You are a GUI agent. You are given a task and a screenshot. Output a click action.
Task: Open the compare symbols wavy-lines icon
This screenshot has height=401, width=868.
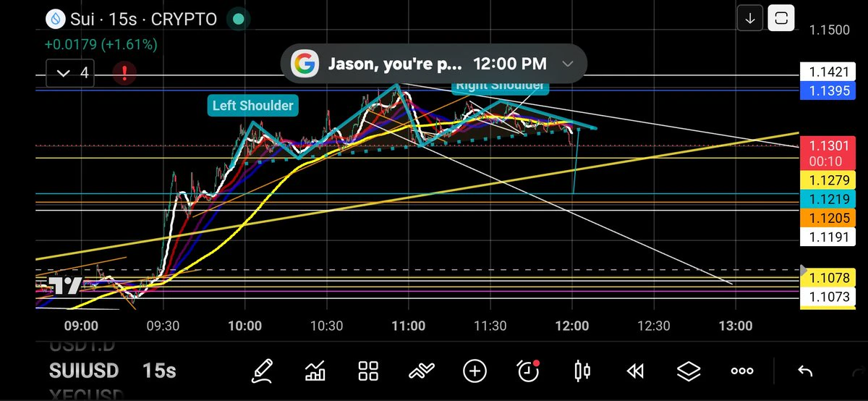pos(422,371)
